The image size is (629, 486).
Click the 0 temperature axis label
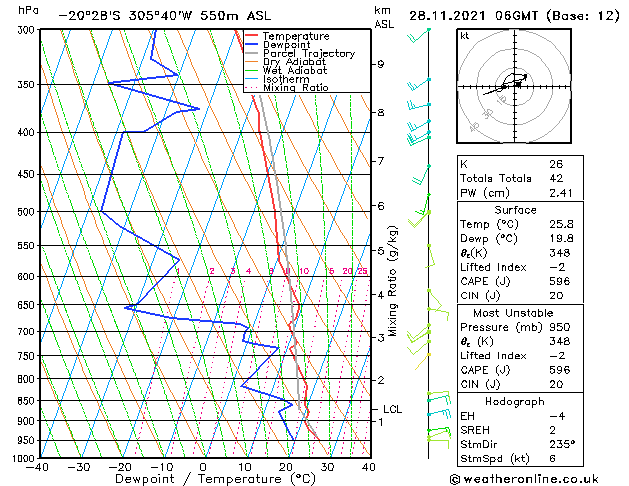coord(203,467)
